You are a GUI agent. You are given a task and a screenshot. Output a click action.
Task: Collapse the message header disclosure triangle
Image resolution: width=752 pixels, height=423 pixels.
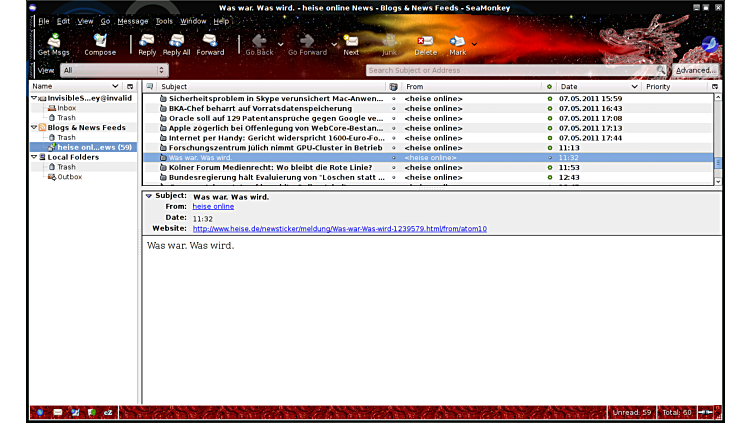(149, 196)
